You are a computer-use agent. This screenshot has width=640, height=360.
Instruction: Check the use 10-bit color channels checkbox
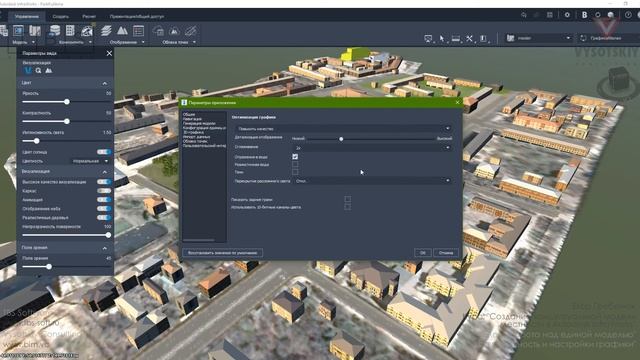tap(347, 207)
